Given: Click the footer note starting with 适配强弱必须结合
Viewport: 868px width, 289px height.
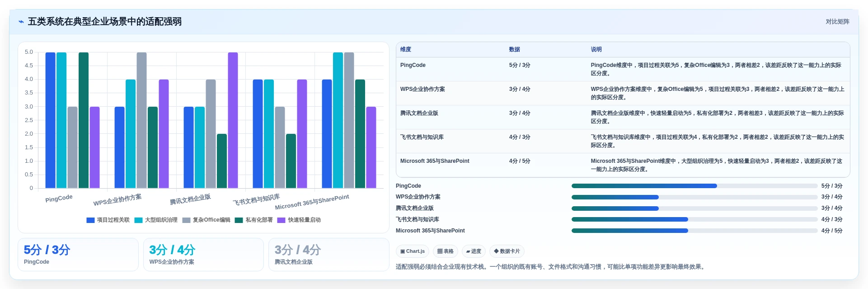Looking at the screenshot, I should pos(551,267).
